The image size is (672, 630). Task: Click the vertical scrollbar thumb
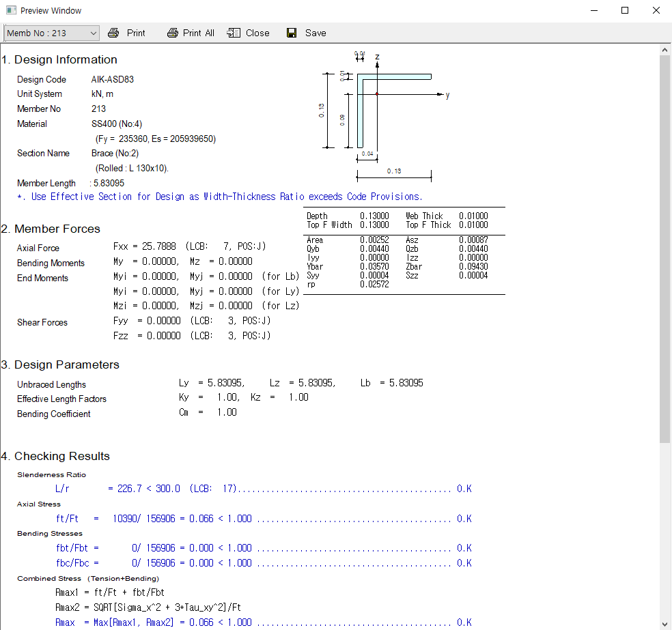coord(664,246)
